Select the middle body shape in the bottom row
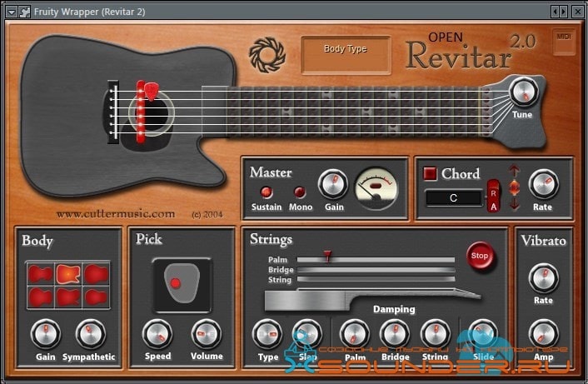 [x=68, y=297]
